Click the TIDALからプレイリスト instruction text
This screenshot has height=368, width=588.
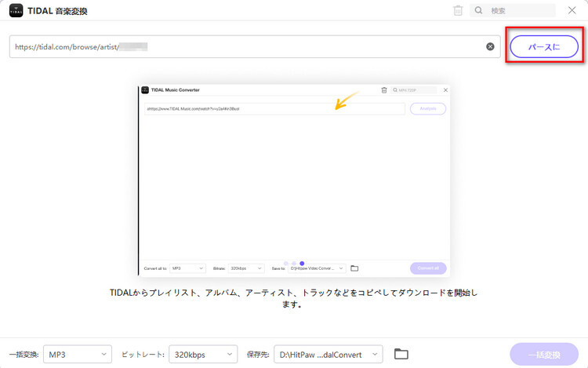(x=294, y=298)
